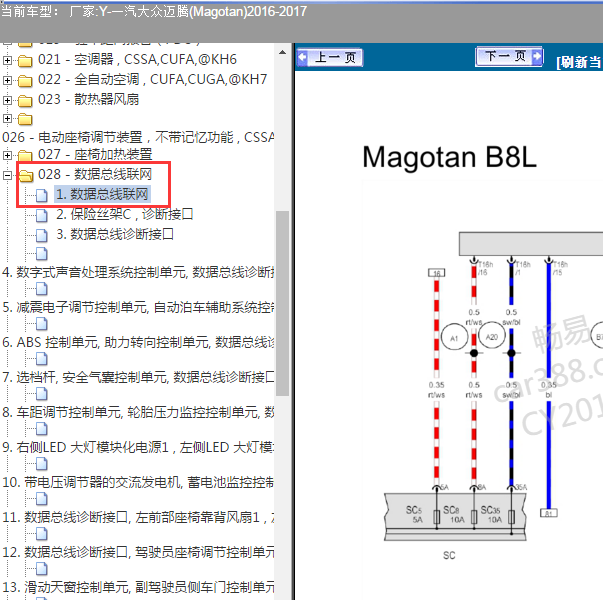This screenshot has height=600, width=603.
Task: Open page 3. 数据总线诊断接口
Action: click(115, 234)
